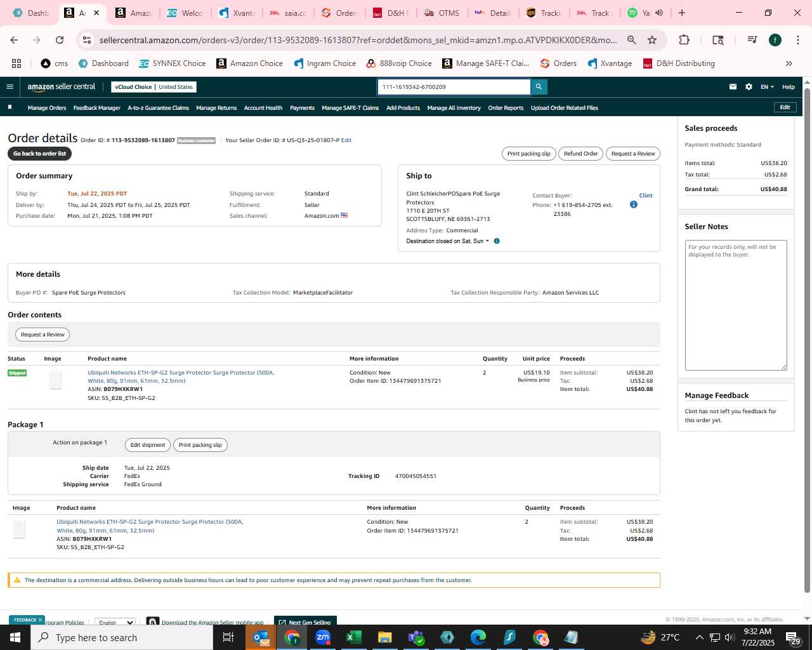This screenshot has height=650, width=812.
Task: Open Payments in navigation bar
Action: pos(302,108)
